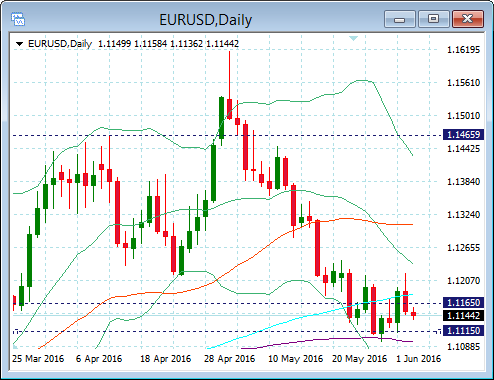494x380 pixels.
Task: Click the 25 Mar 2016 date label
Action: (38, 359)
